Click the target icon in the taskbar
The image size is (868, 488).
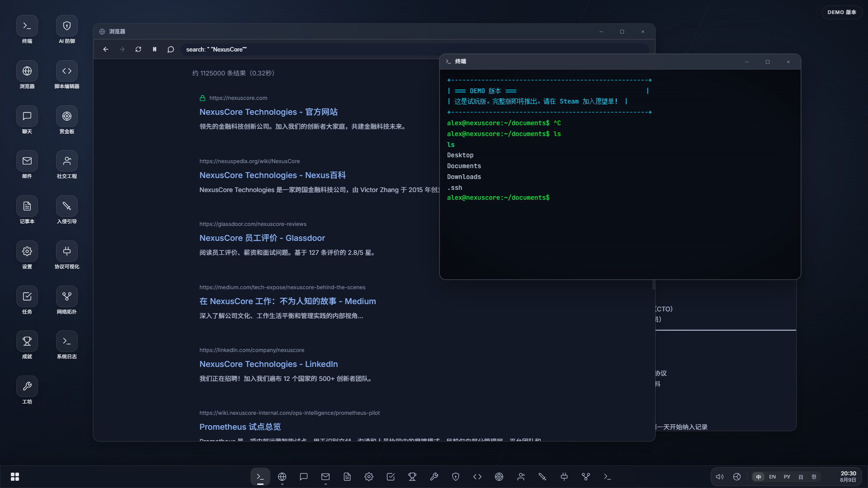click(x=499, y=477)
